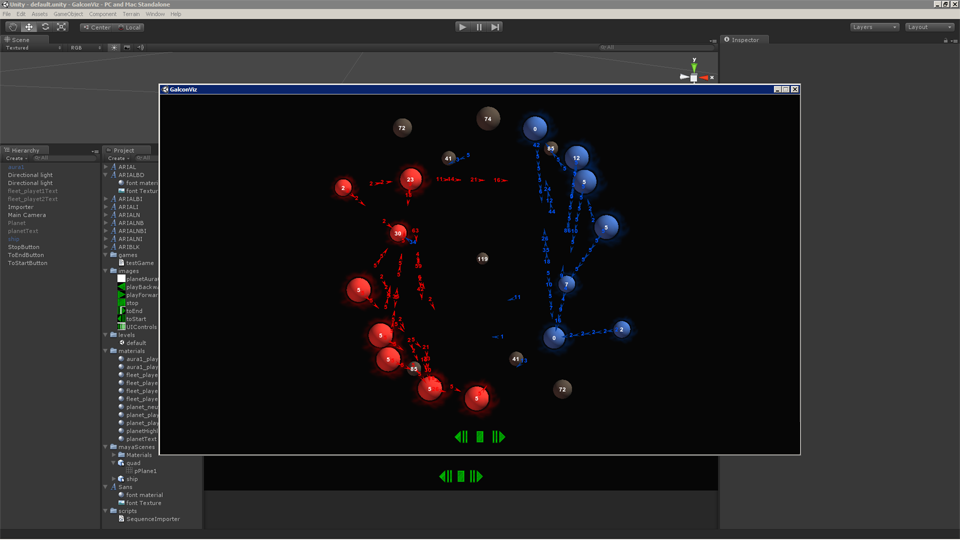Open Project Create dropdown
Viewport: 960px width, 540px height.
pos(119,158)
